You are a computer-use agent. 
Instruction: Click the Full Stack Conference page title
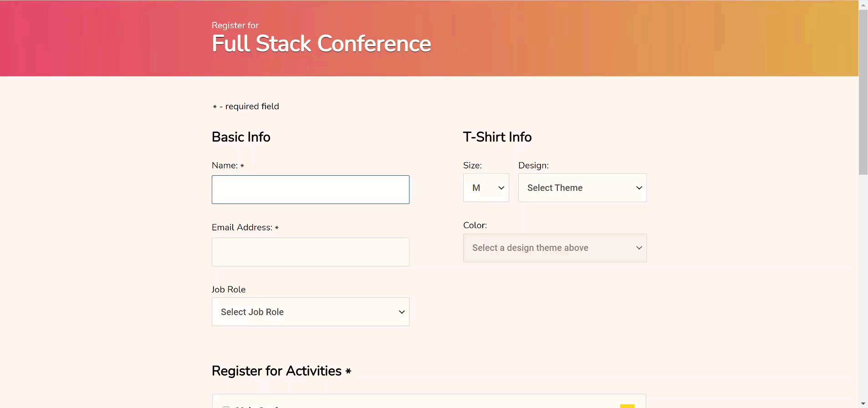point(321,44)
